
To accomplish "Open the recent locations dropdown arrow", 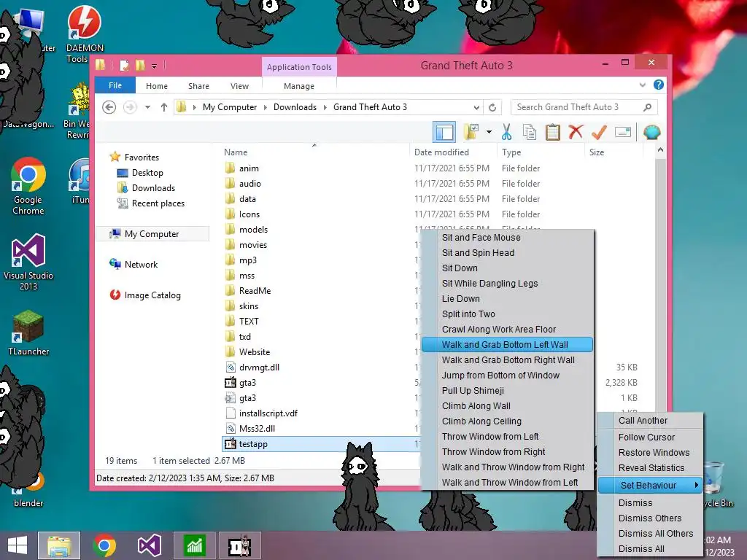I will (x=147, y=107).
